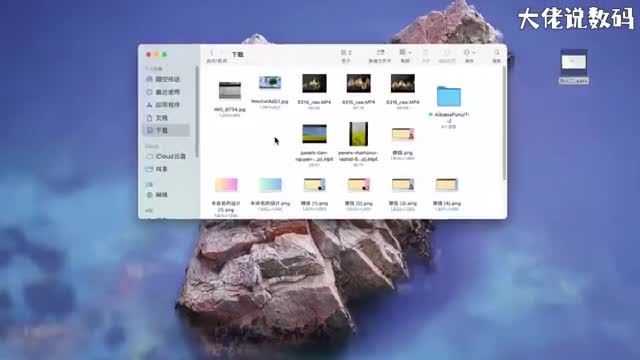Select the 微信 (2).png file

pyautogui.click(x=358, y=185)
